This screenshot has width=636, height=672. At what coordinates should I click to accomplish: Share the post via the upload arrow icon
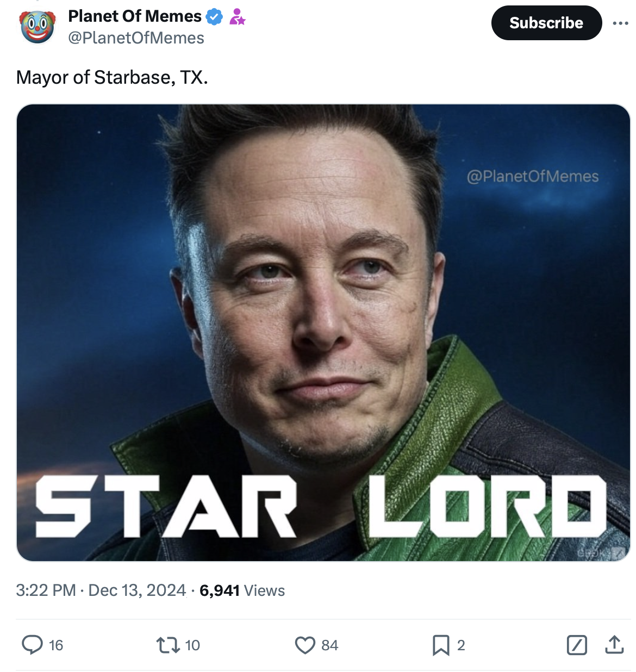point(614,645)
